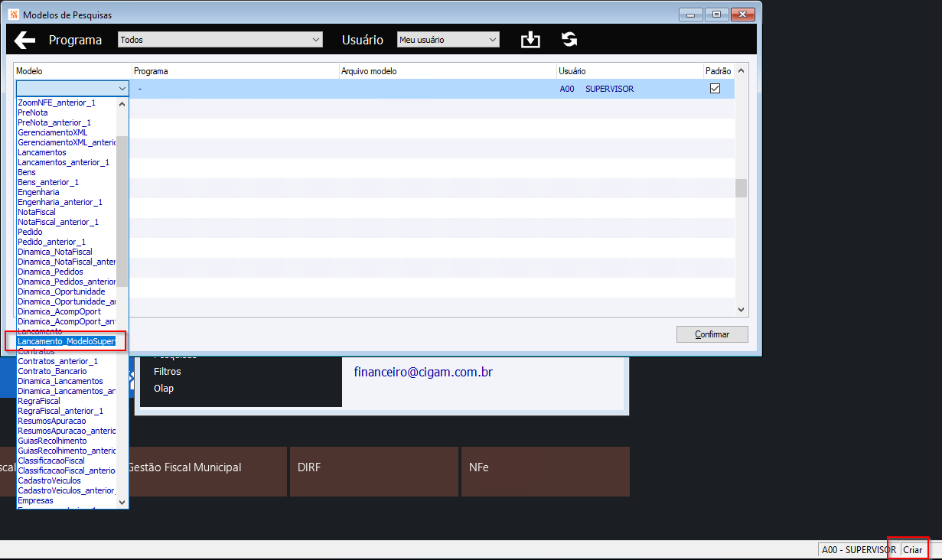Viewport: 942px width, 560px height.
Task: Click the Confirmar button
Action: (x=712, y=334)
